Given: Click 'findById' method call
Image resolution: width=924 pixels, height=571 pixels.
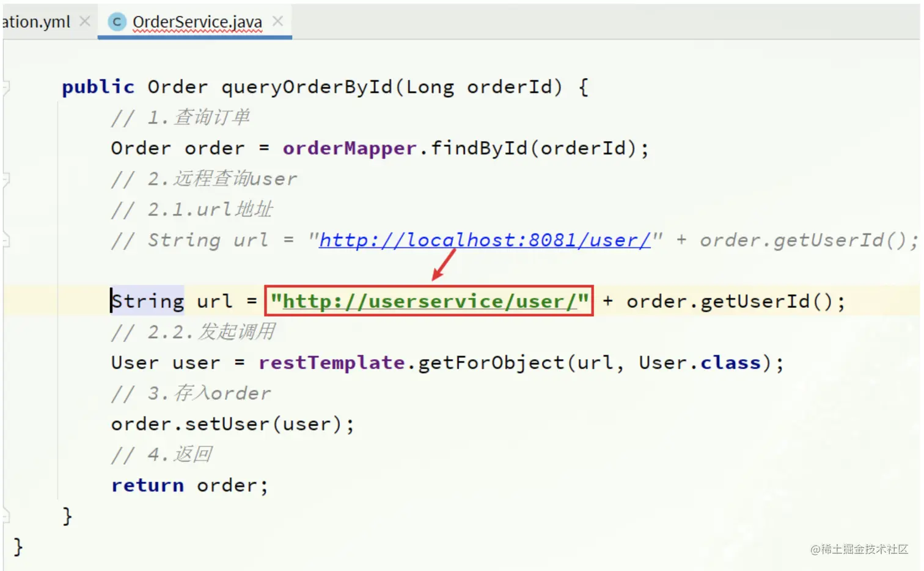Looking at the screenshot, I should (x=479, y=148).
